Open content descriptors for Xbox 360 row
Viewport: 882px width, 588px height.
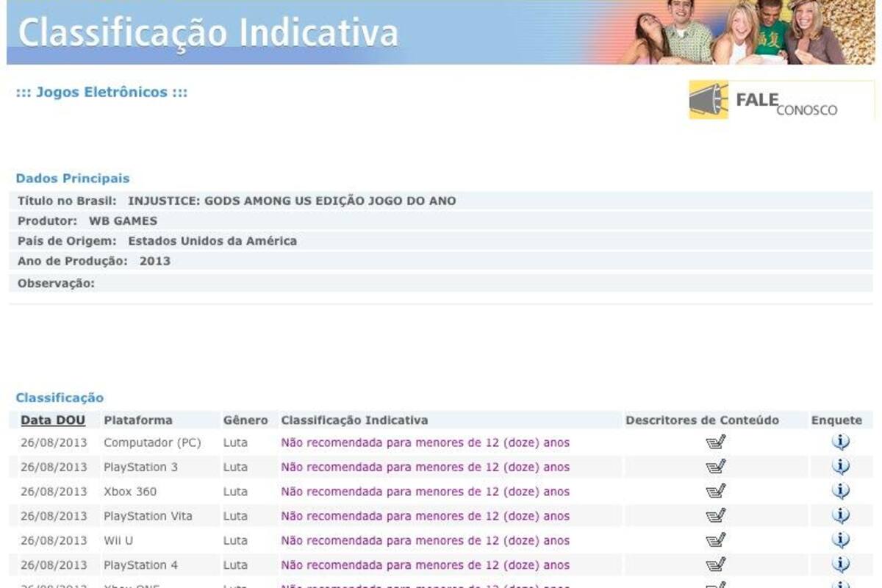click(x=716, y=491)
